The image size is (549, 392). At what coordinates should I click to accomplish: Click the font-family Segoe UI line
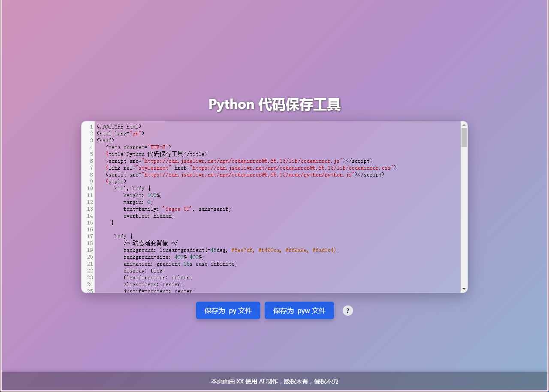[178, 209]
